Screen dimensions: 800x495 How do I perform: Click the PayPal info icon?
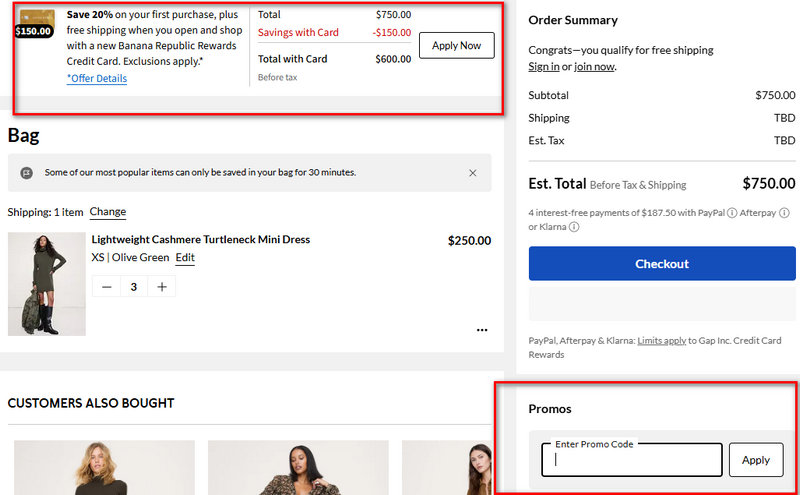[x=733, y=213]
